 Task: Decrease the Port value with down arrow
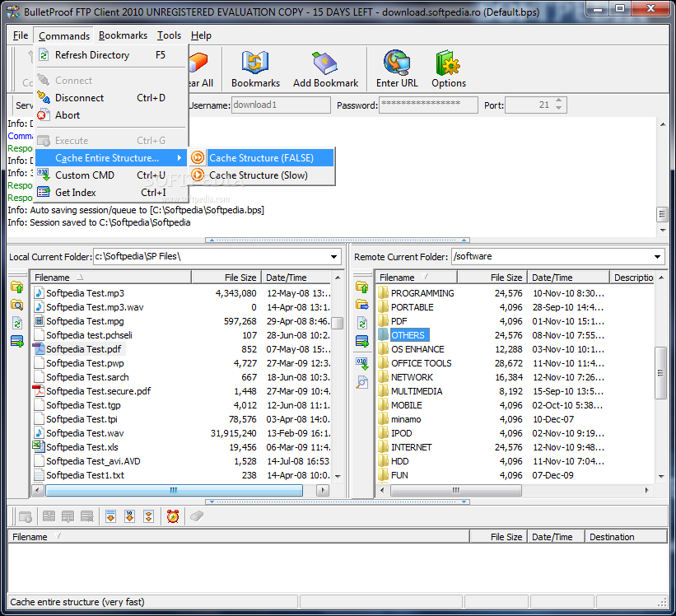(x=559, y=108)
